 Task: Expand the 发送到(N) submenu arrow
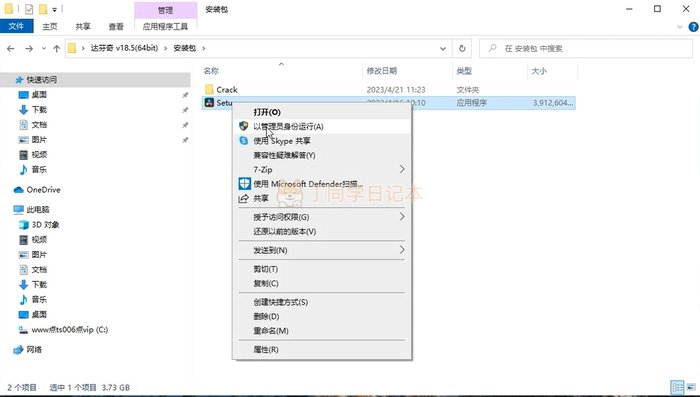(402, 250)
